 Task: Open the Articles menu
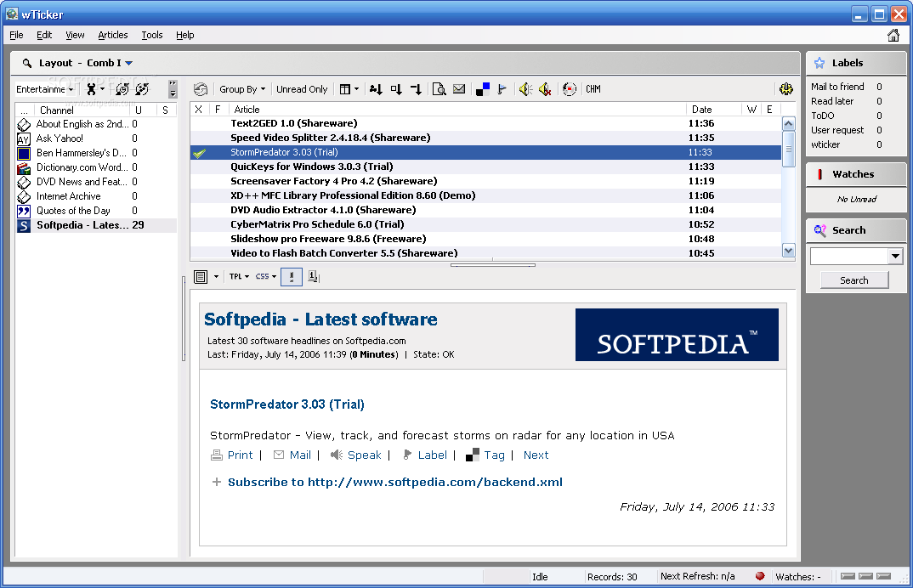point(113,35)
